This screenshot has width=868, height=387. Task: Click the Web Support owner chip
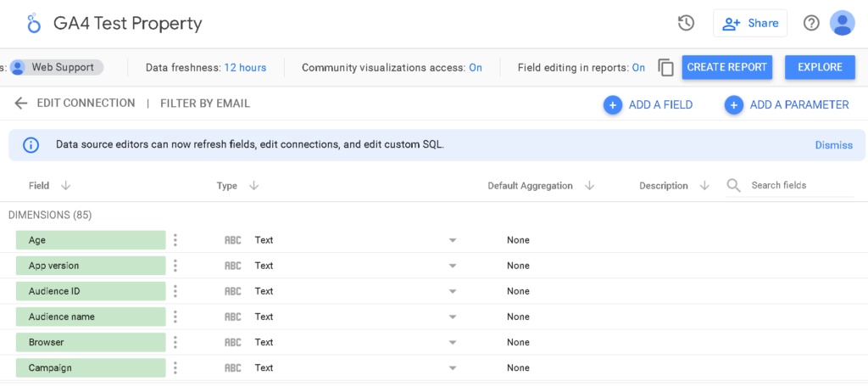click(57, 68)
